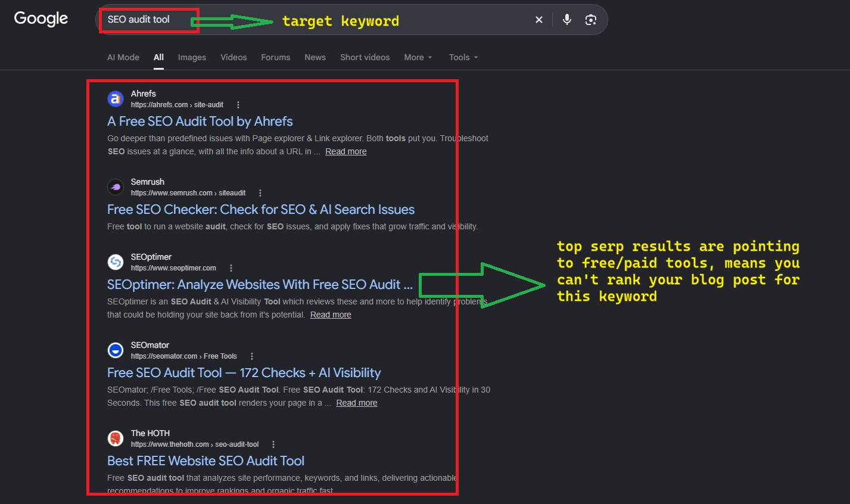Switch to News tab
The image size is (850, 504).
point(315,57)
